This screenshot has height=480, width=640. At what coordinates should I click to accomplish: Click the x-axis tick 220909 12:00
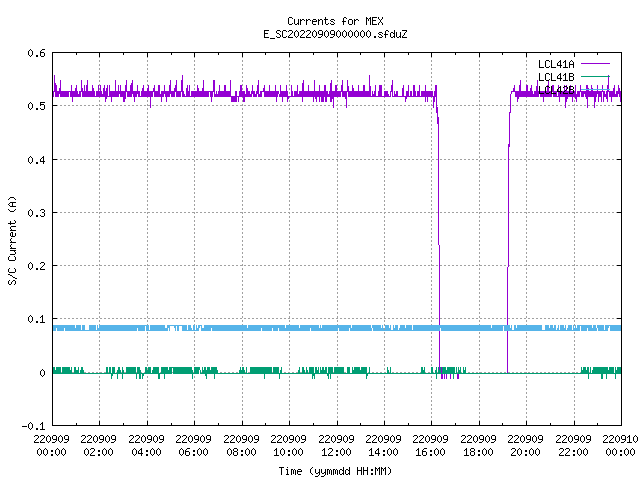337,445
